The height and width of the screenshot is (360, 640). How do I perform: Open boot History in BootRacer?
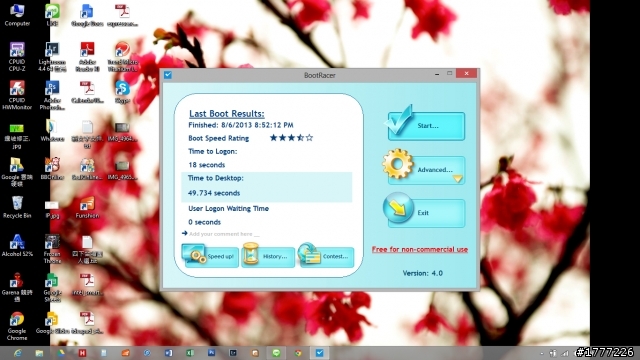(268, 256)
